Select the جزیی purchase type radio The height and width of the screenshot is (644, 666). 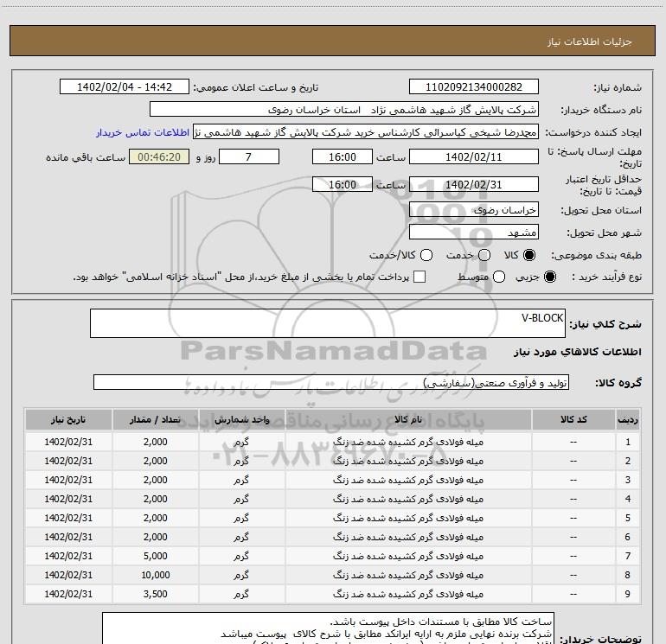pyautogui.click(x=552, y=277)
